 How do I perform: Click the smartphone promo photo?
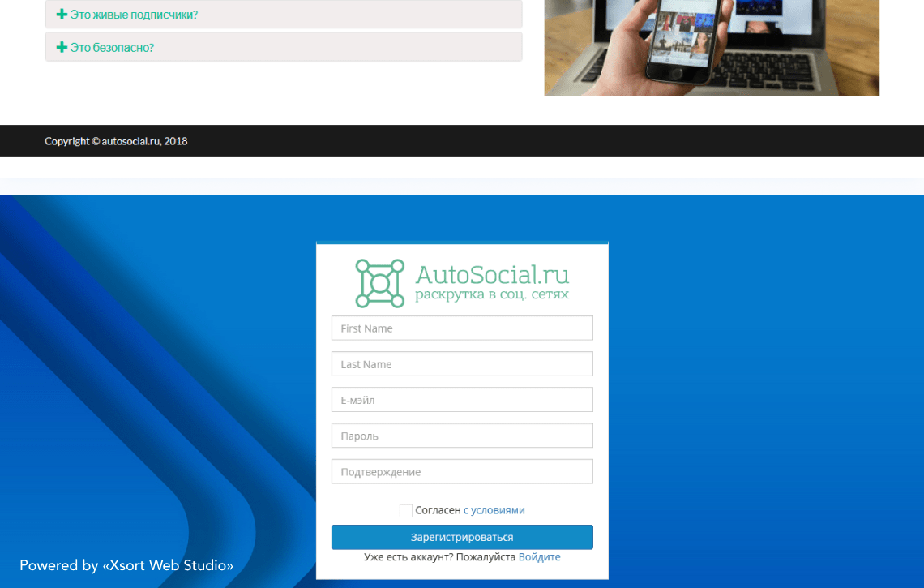pyautogui.click(x=711, y=47)
